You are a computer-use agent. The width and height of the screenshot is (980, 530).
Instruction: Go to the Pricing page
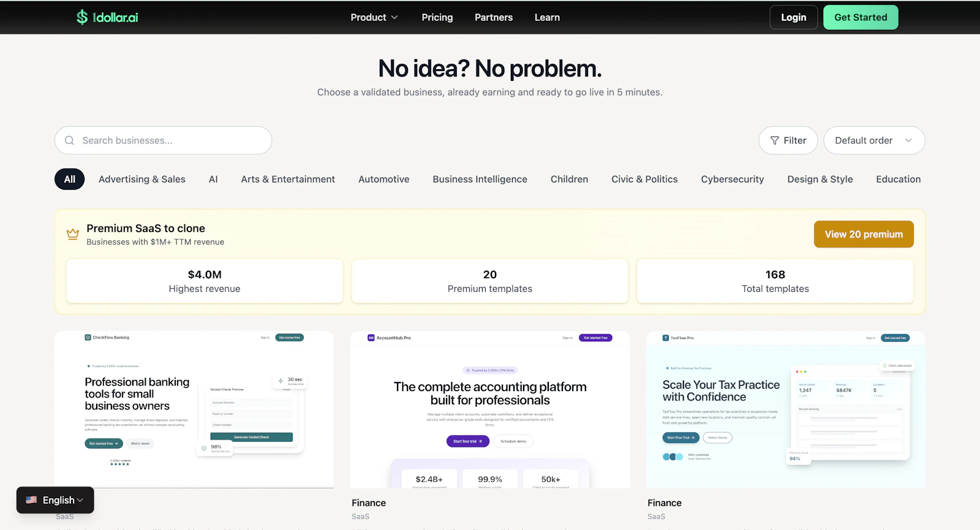[x=437, y=17]
